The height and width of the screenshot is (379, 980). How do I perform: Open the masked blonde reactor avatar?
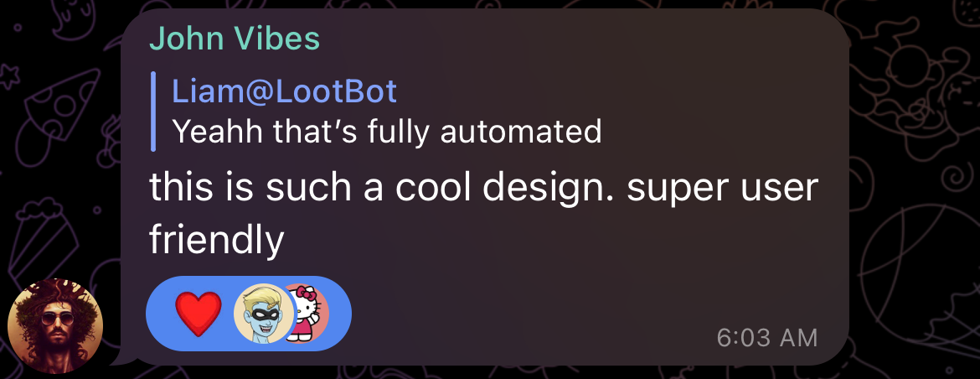pos(263,314)
